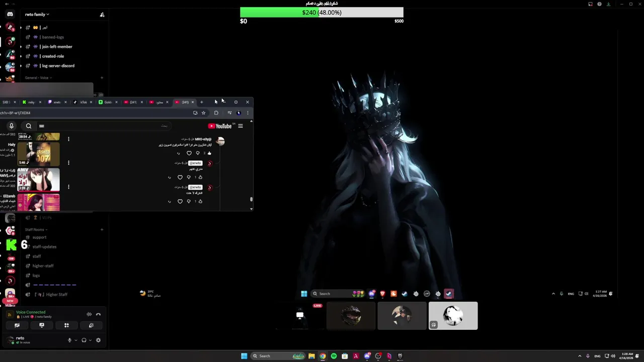Switch to the TikTok browser tab
Screen dimensions: 644x362
coord(82,102)
